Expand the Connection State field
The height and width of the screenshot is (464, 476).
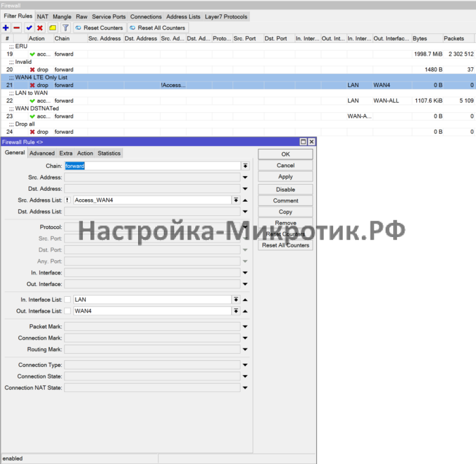pos(245,376)
